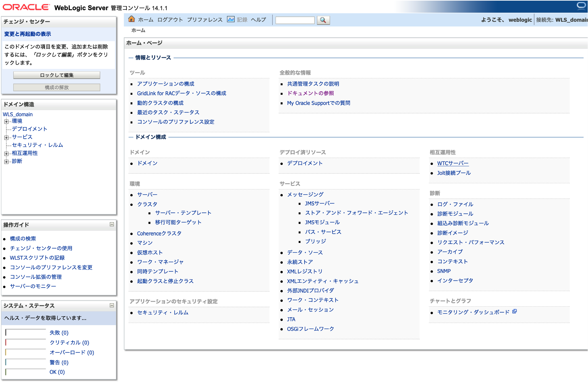588x384 pixels.
Task: Open ヘルプ in the top toolbar
Action: point(259,20)
